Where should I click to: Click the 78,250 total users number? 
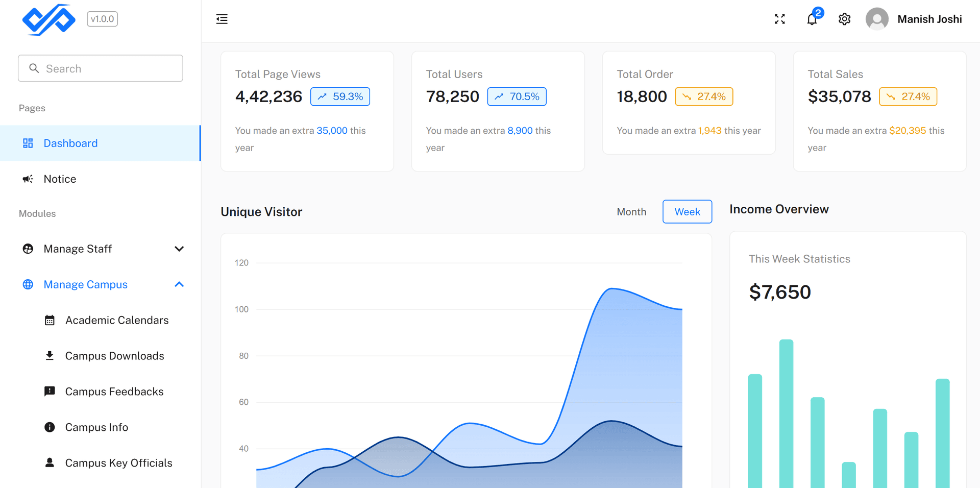[x=452, y=96]
